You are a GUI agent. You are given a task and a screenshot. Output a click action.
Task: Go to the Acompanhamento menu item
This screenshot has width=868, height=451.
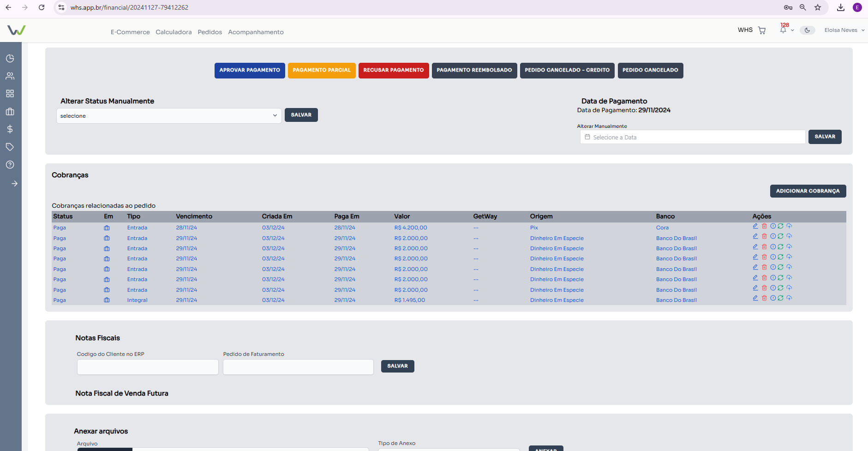pos(256,32)
